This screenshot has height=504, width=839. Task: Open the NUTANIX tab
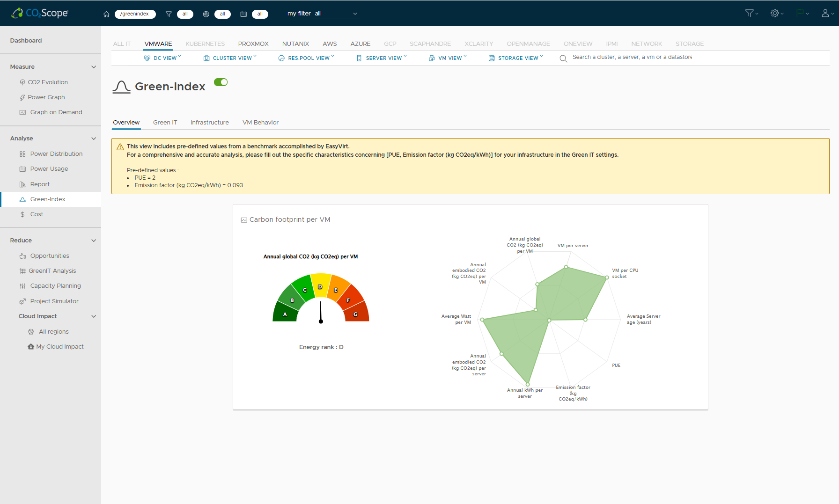click(x=295, y=44)
